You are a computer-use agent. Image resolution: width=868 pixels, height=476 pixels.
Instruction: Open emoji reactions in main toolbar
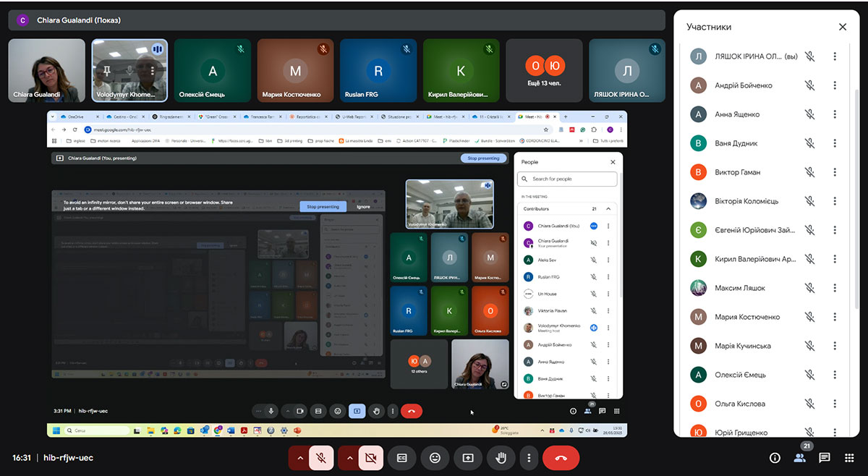point(435,458)
